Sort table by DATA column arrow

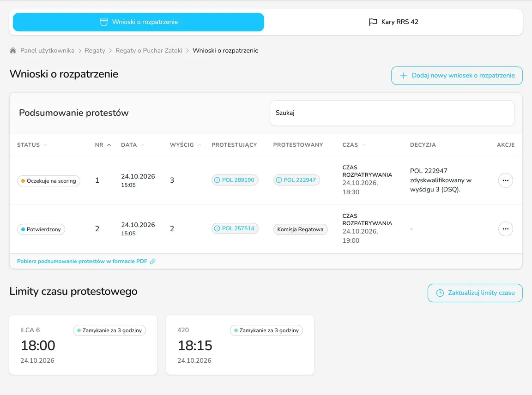click(x=143, y=145)
